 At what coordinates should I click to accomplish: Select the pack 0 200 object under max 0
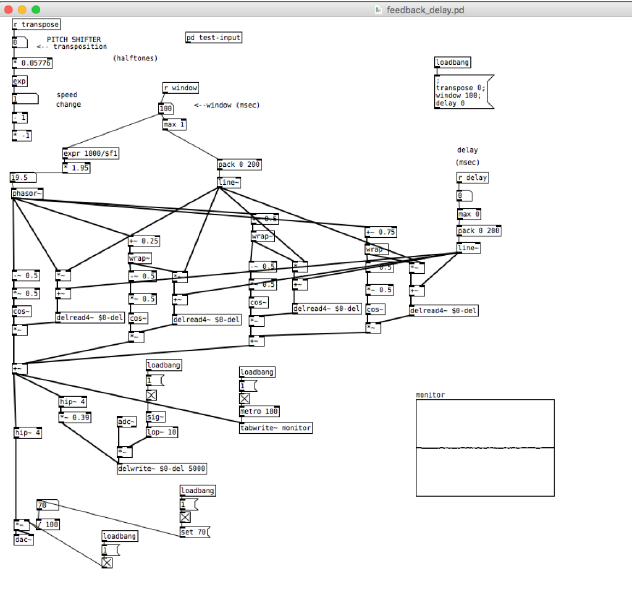tap(479, 230)
